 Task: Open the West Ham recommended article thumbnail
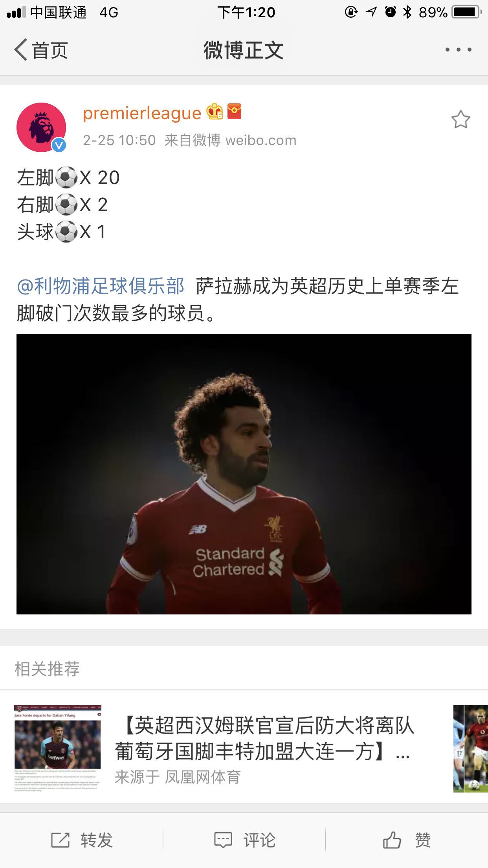tap(58, 748)
